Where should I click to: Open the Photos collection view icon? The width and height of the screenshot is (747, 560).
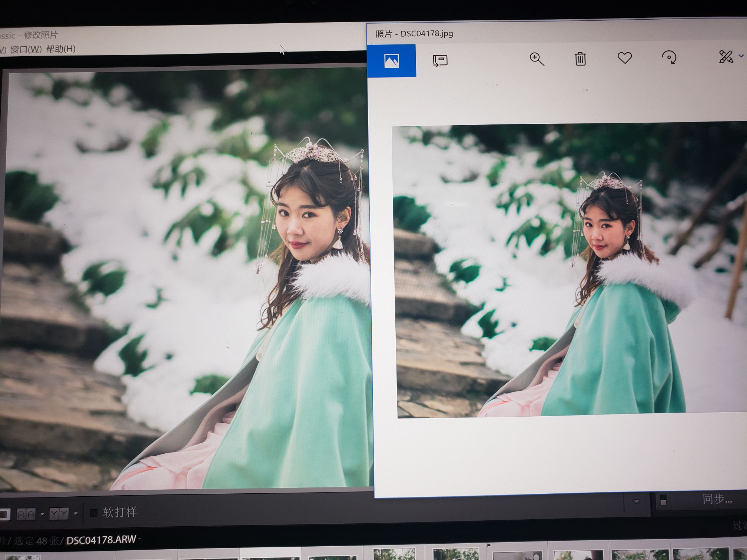[391, 61]
